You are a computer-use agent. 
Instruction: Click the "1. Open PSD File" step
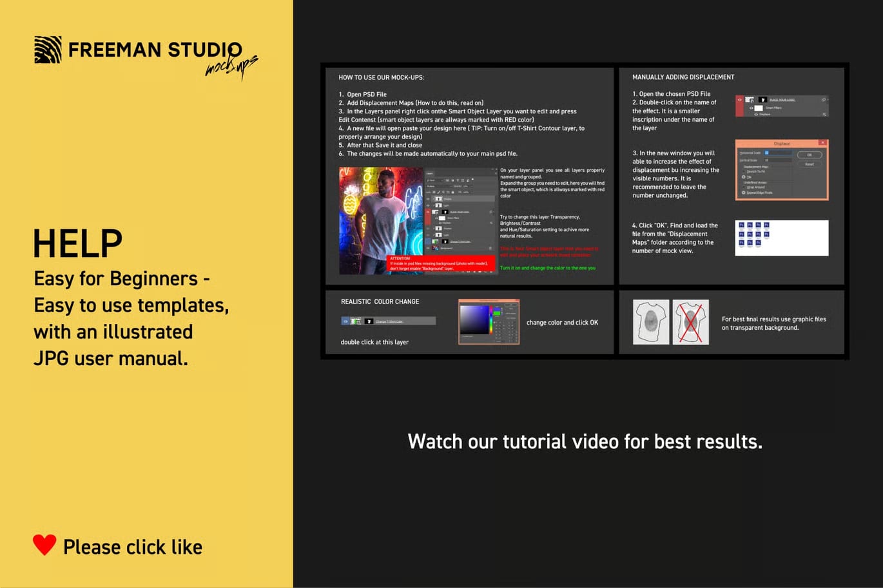(x=363, y=95)
